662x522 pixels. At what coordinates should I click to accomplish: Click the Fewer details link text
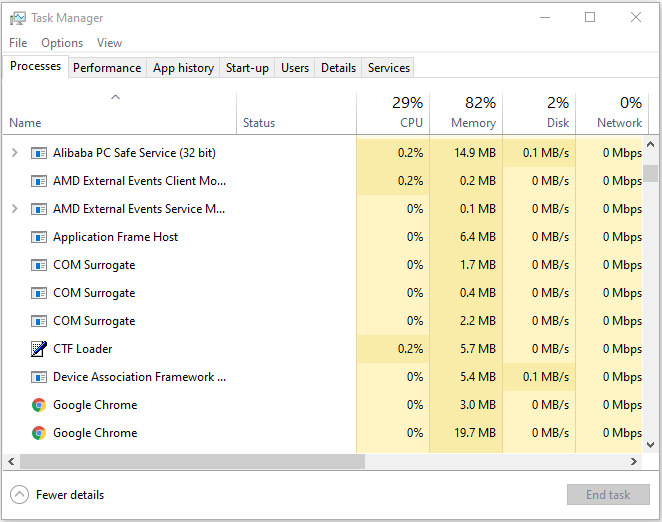70,495
